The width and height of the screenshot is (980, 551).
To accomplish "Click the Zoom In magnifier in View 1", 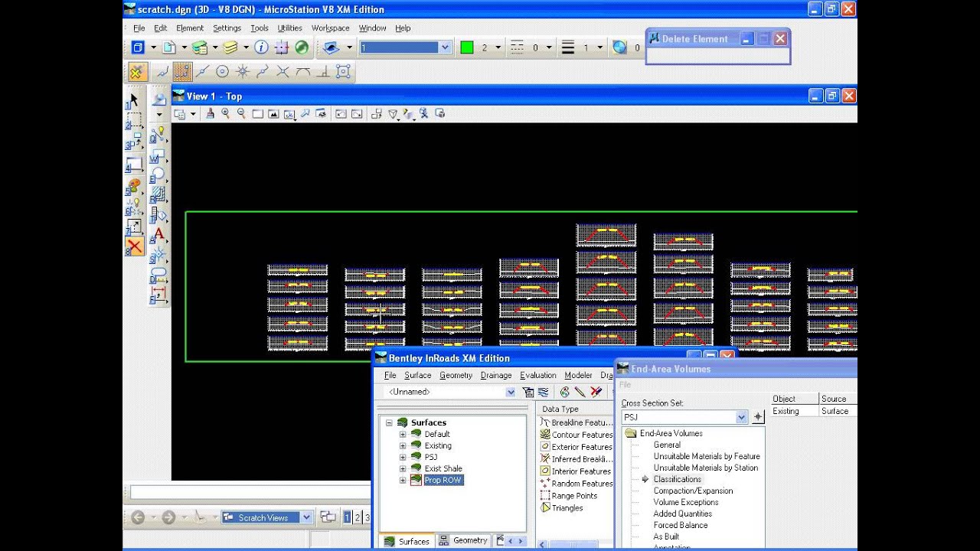I will 225,113.
